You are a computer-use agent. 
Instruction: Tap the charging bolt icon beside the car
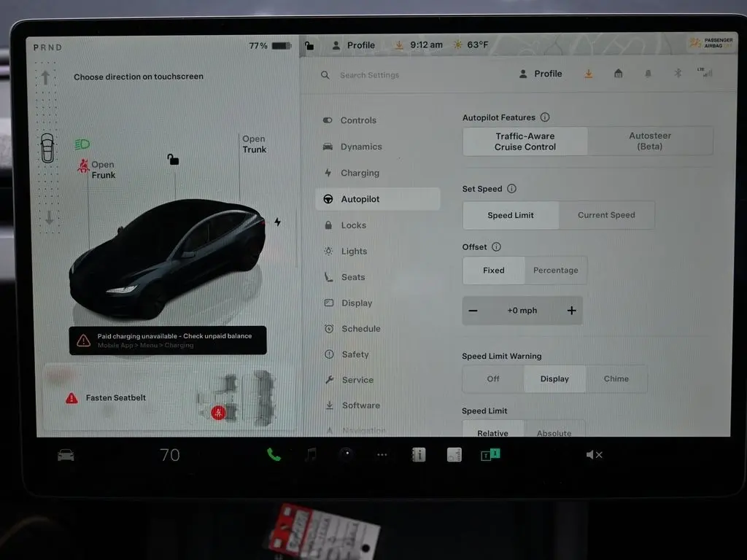coord(277,222)
